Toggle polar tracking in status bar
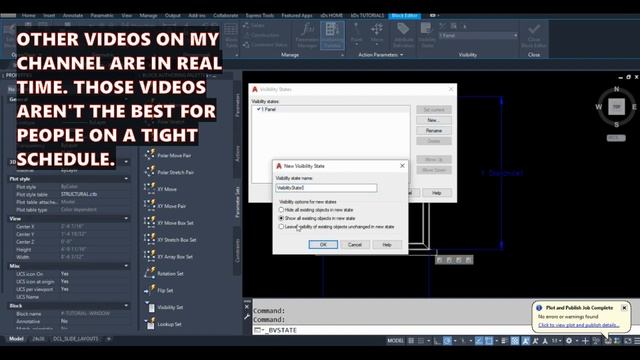640x360 pixels. [x=448, y=341]
